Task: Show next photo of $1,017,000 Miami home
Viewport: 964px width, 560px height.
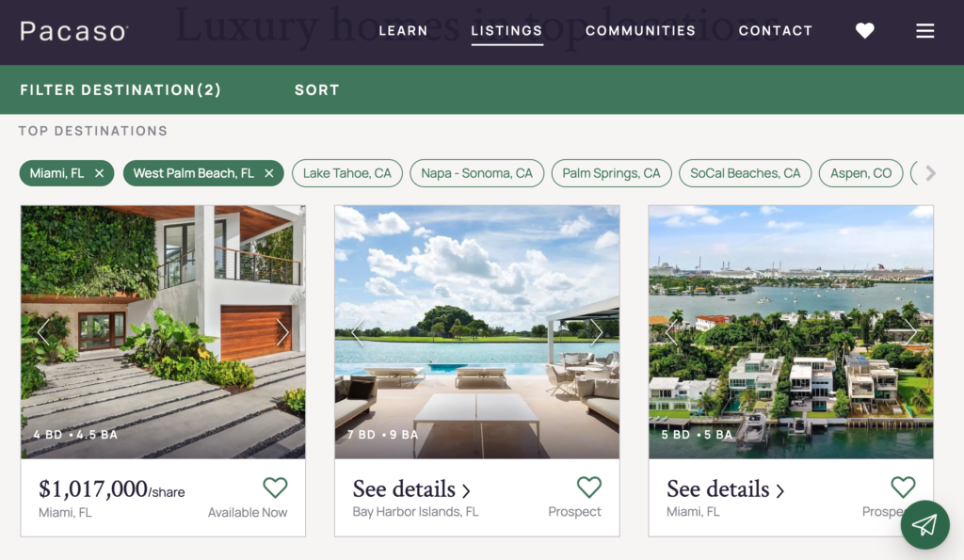Action: 282,332
